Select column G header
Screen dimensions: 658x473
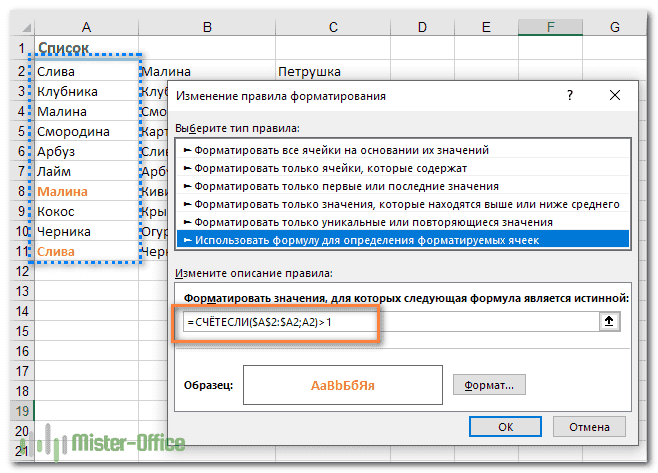(615, 27)
